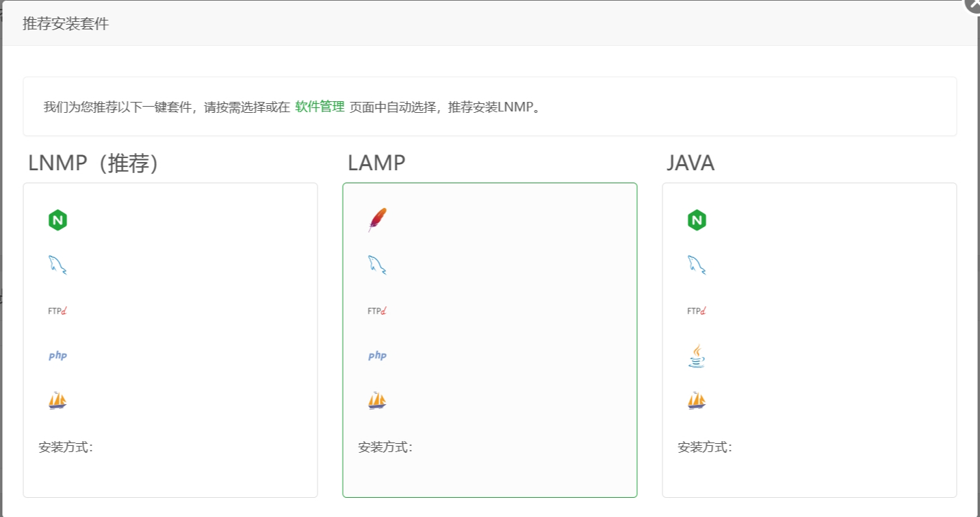Click 安装方式 label in JAVA card

coord(705,447)
